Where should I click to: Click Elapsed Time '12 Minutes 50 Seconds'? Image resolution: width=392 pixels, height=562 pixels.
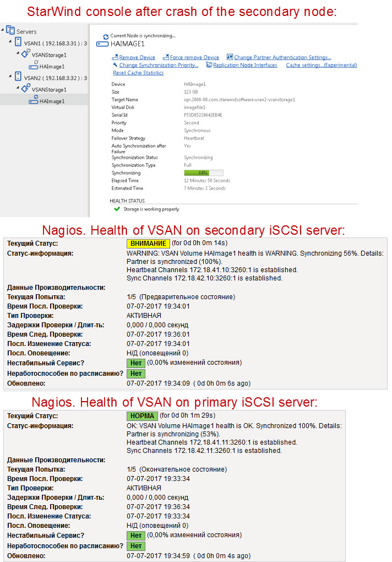pyautogui.click(x=207, y=180)
